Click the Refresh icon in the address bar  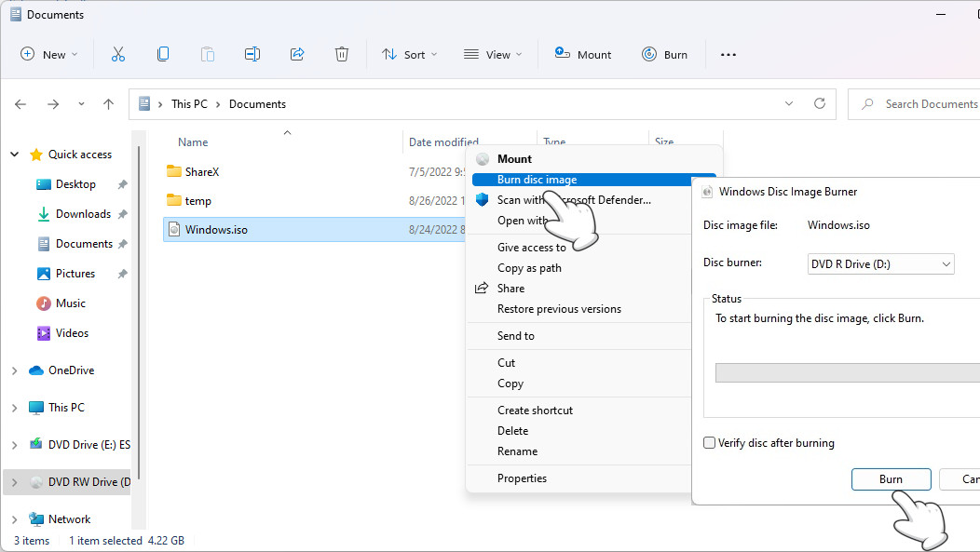819,103
